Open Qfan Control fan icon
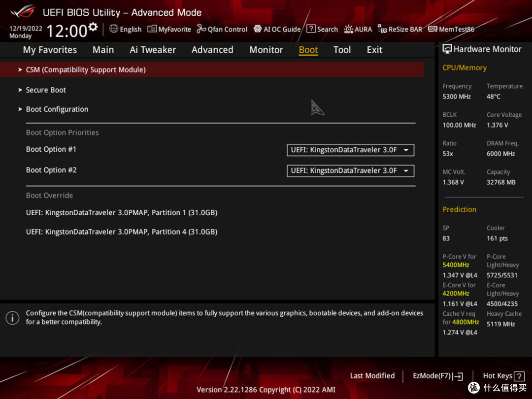This screenshot has height=399, width=532. [x=201, y=29]
